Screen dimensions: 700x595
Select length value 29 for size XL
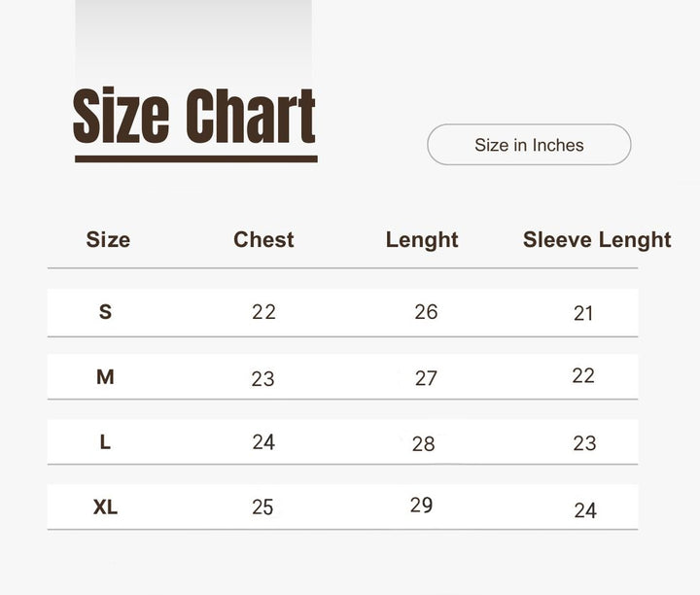(x=422, y=506)
